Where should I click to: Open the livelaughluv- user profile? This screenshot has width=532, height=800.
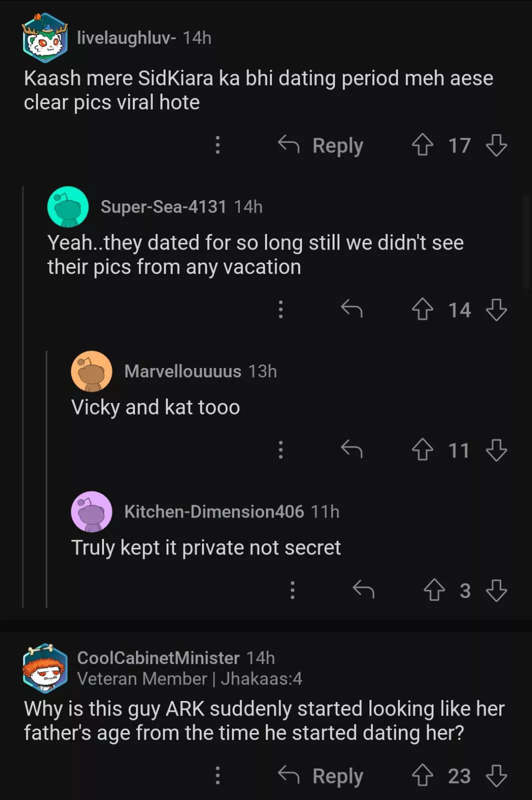click(126, 37)
